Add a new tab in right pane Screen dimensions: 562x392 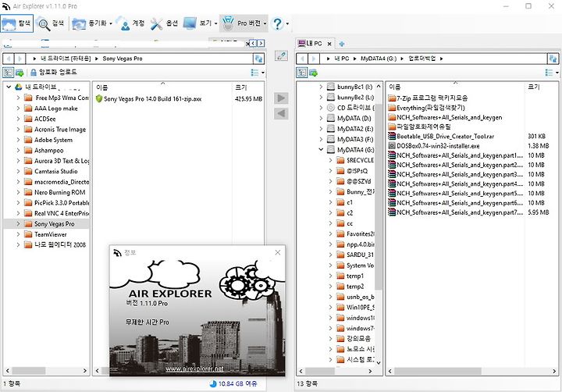342,44
